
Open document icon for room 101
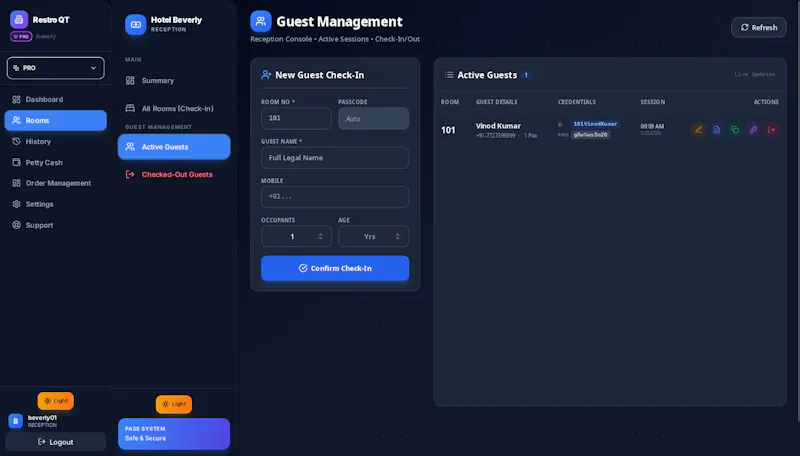(716, 130)
